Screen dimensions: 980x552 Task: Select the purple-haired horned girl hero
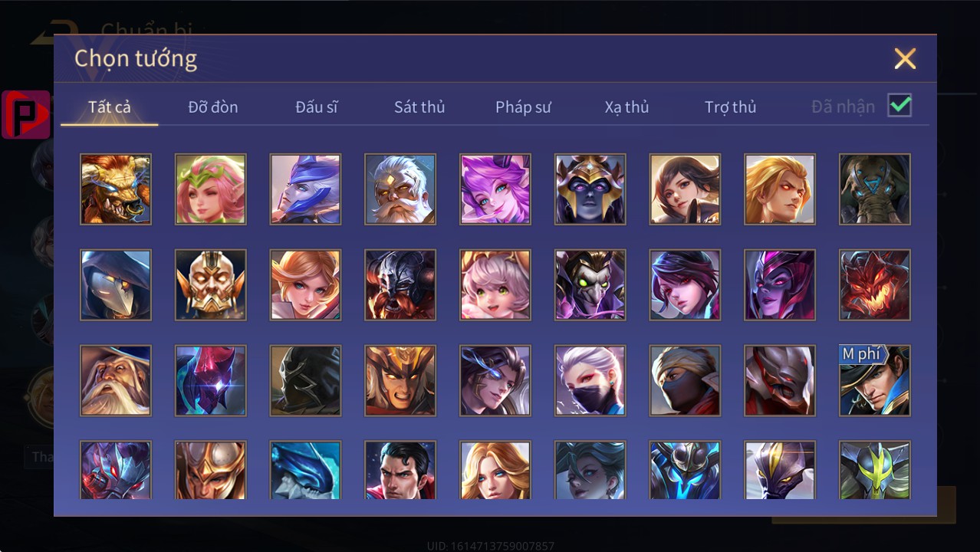point(495,189)
